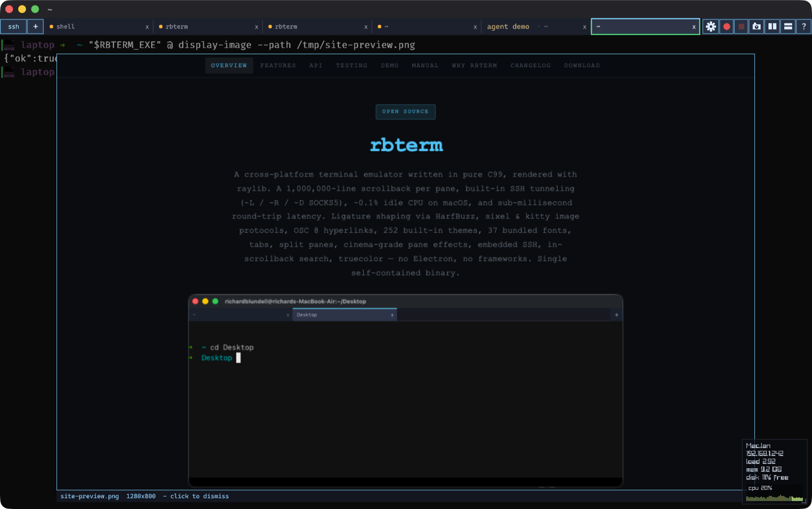
Task: Start recording with the red circle button
Action: pos(727,26)
